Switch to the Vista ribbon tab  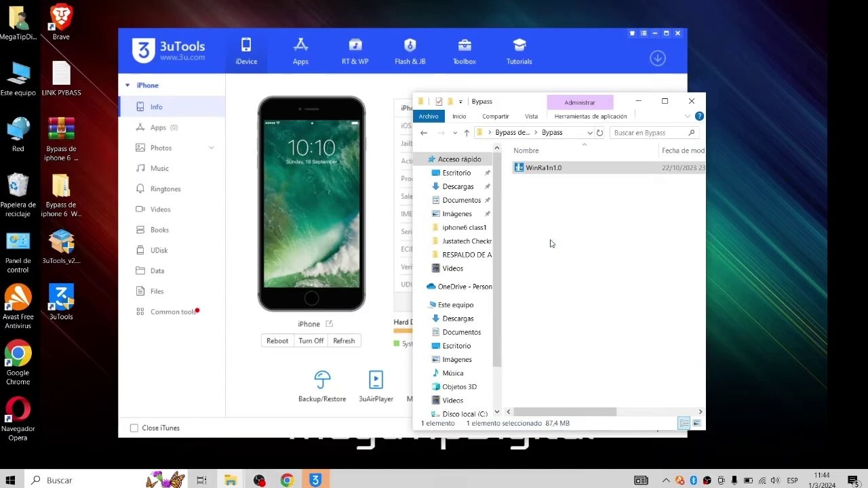(x=531, y=117)
